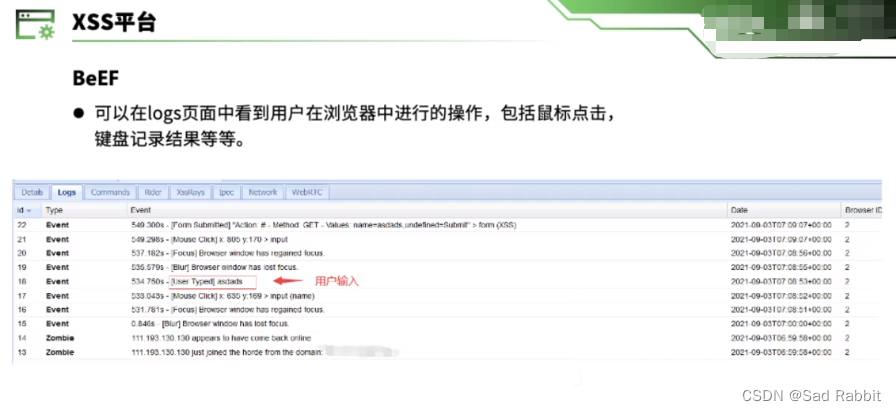Click the date 2021-09-03T07:08:51 in row 16

(781, 310)
